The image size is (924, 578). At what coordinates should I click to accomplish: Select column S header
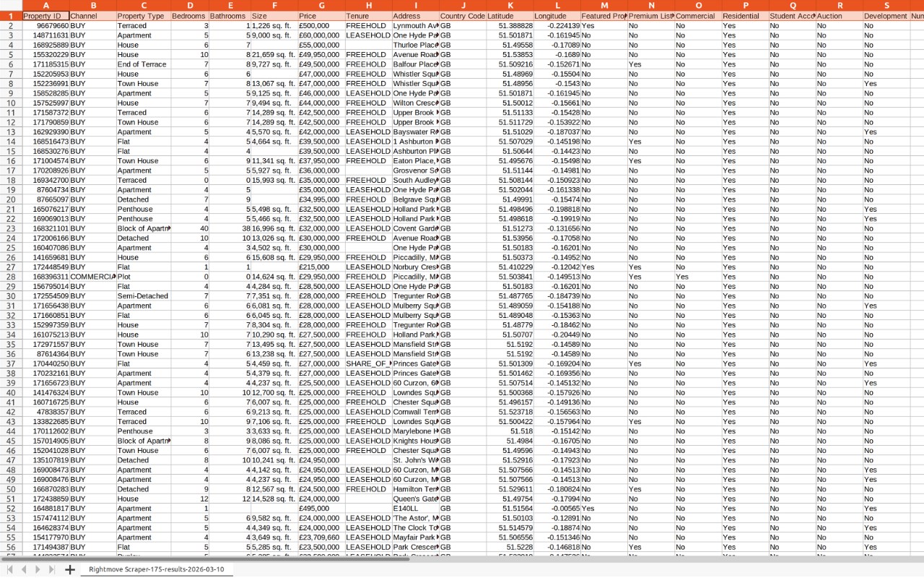click(886, 5)
